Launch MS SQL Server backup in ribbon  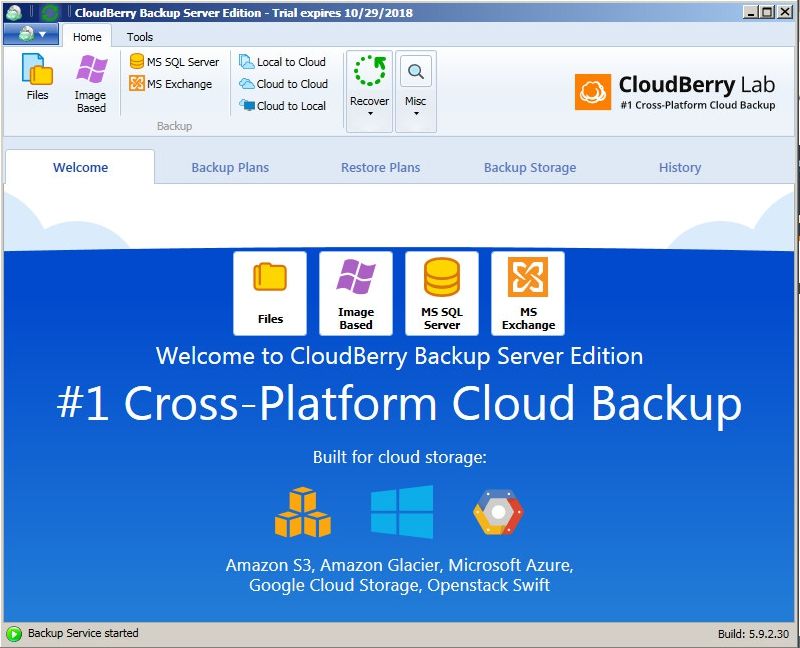click(x=174, y=62)
